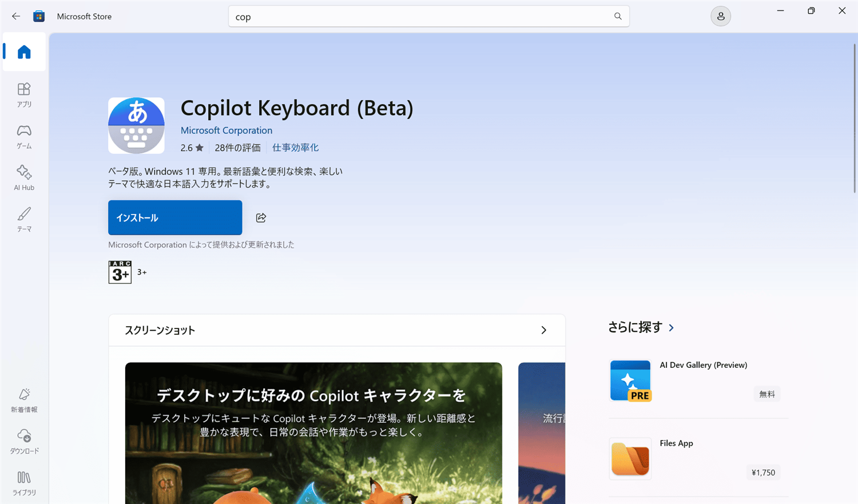Click the vertical scrollbar thumb
858x504 pixels.
(854, 118)
